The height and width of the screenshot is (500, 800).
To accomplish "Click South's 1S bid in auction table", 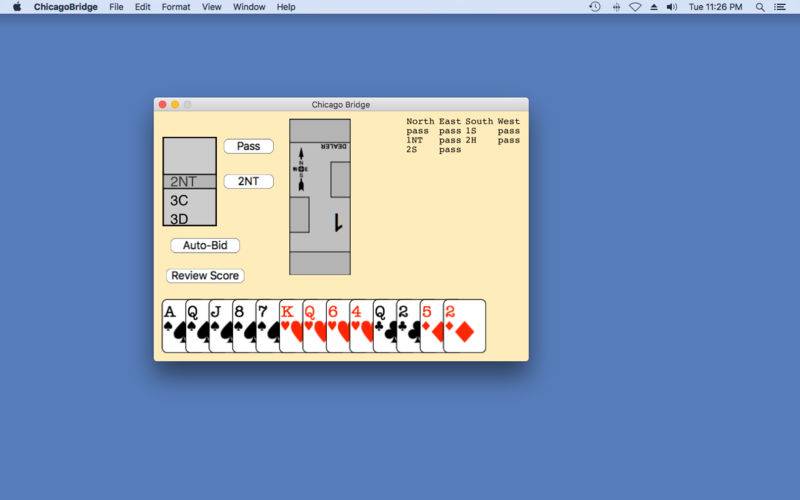I will [x=470, y=131].
